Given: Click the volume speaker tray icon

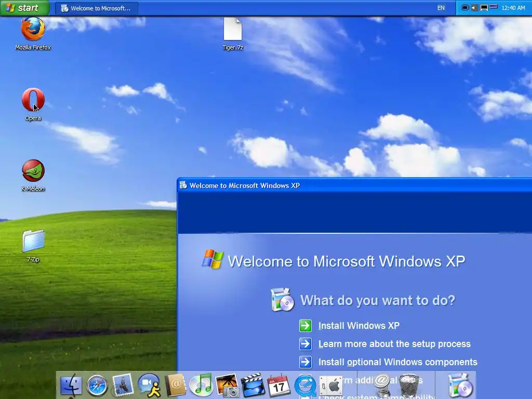Looking at the screenshot, I should click(474, 7).
